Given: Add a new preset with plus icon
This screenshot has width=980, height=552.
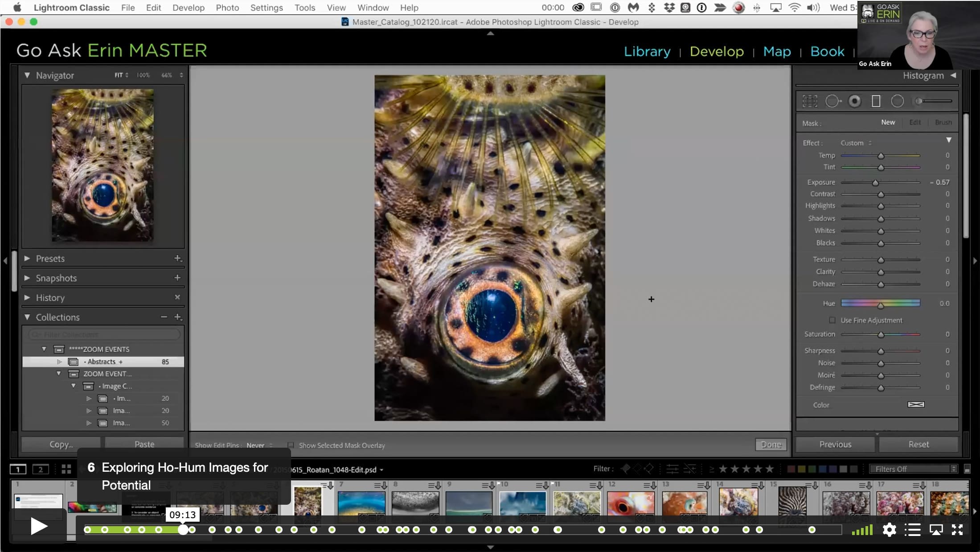Looking at the screenshot, I should point(177,258).
